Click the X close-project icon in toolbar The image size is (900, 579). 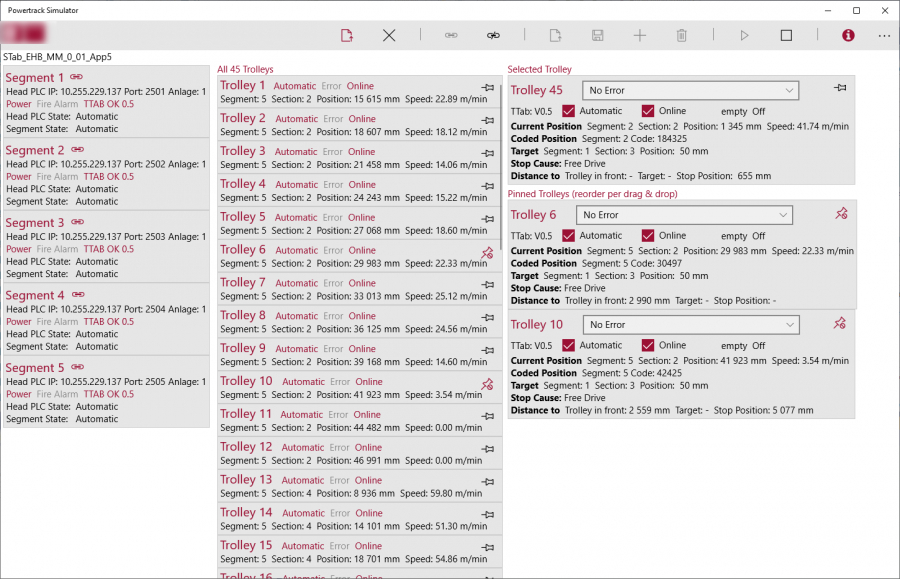[x=389, y=35]
